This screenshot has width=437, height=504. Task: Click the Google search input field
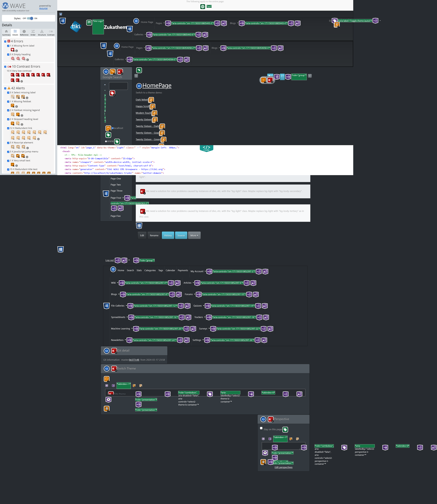pos(118,86)
